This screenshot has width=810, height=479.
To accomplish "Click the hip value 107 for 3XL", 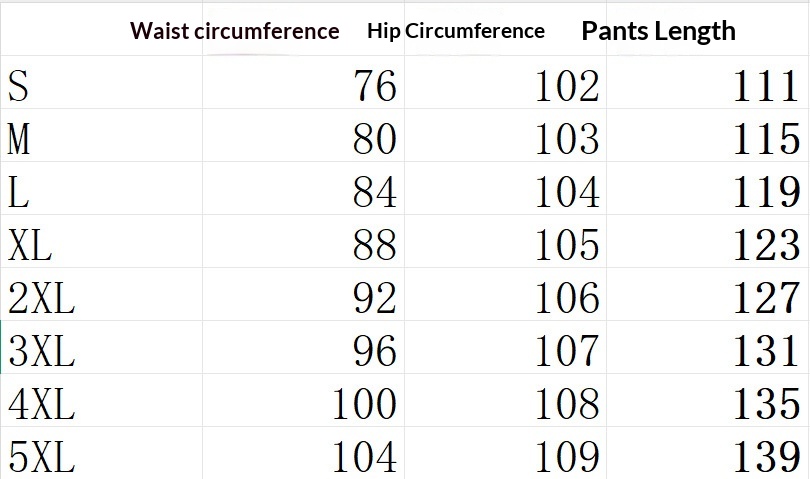I will click(566, 351).
